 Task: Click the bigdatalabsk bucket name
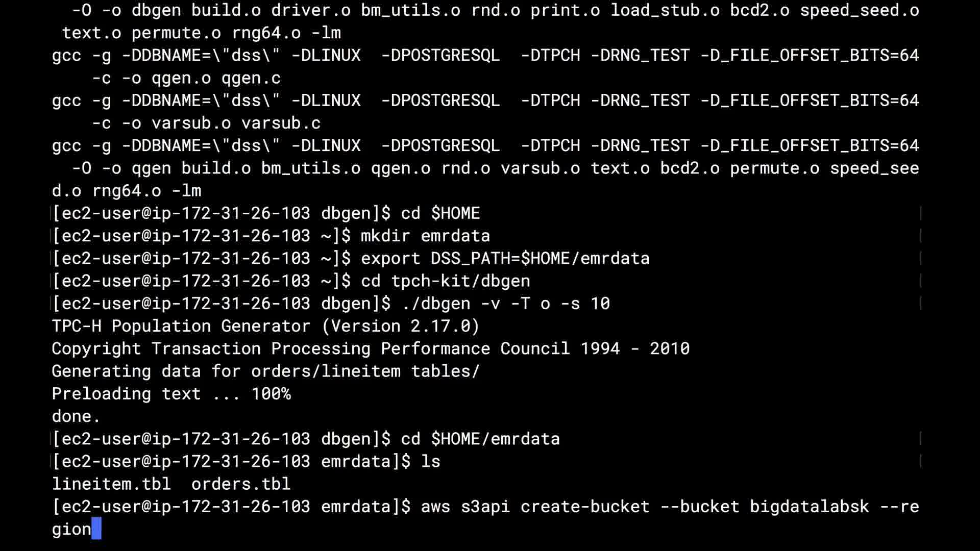809,506
